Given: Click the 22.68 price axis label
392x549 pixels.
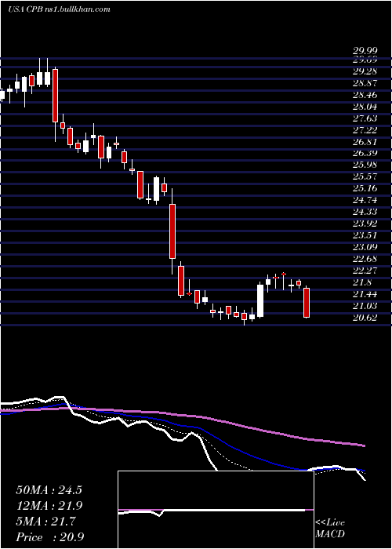Looking at the screenshot, I should coord(365,259).
